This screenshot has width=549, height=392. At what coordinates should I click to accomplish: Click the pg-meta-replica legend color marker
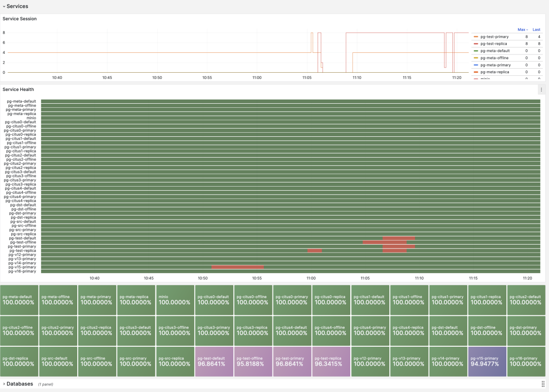[x=476, y=72]
